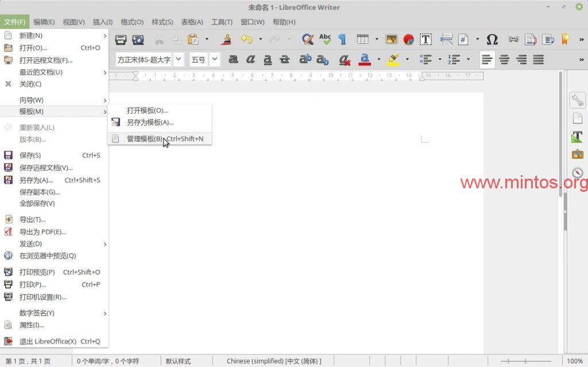Select 管理模板(B) from the templates submenu
The width and height of the screenshot is (588, 367).
click(145, 139)
